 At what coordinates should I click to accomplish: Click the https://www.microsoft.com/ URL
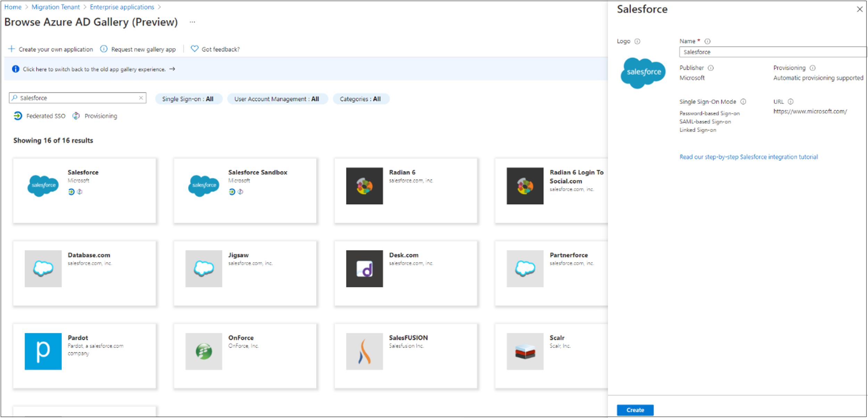pyautogui.click(x=810, y=111)
